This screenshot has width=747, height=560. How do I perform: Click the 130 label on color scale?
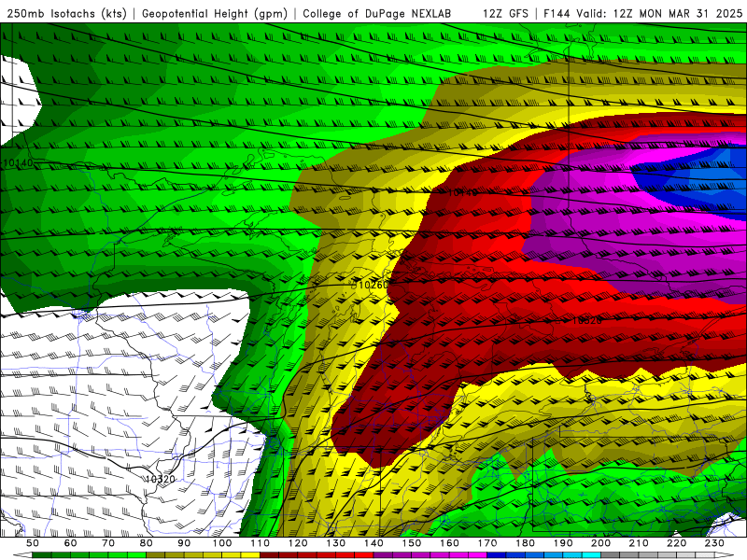pyautogui.click(x=336, y=543)
